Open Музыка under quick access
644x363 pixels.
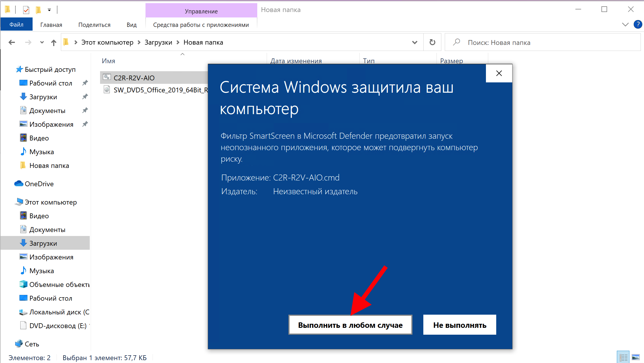pyautogui.click(x=41, y=152)
